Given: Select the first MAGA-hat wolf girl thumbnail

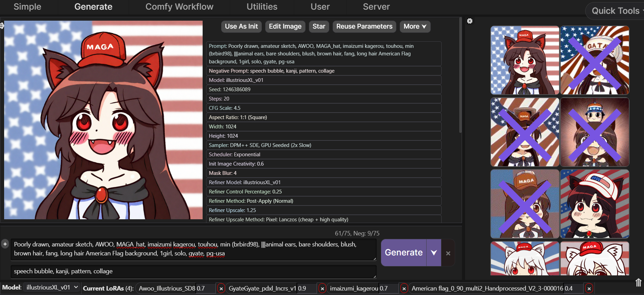Looking at the screenshot, I should pos(525,60).
